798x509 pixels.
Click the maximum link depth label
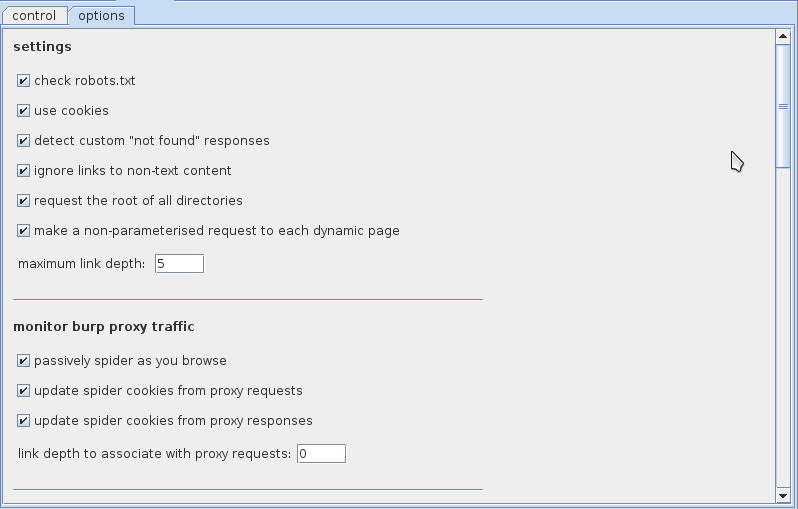(x=81, y=264)
